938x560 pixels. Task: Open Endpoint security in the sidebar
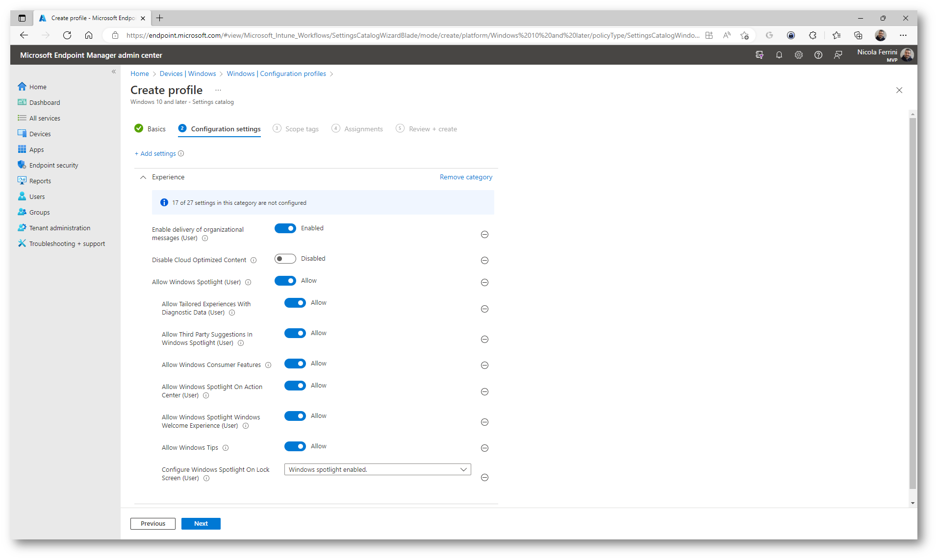pyautogui.click(x=48, y=165)
